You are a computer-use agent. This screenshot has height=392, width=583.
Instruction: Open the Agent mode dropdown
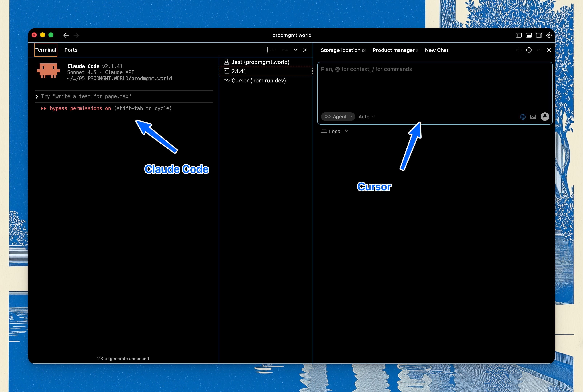coord(338,116)
